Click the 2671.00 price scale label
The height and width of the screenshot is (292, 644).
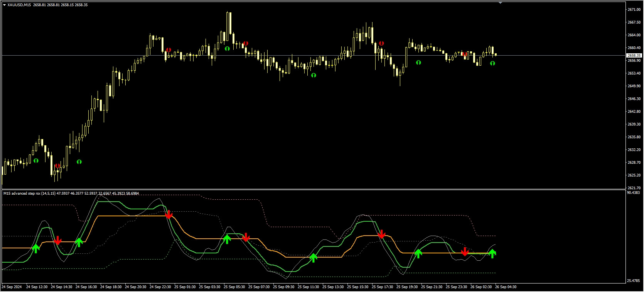634,10
